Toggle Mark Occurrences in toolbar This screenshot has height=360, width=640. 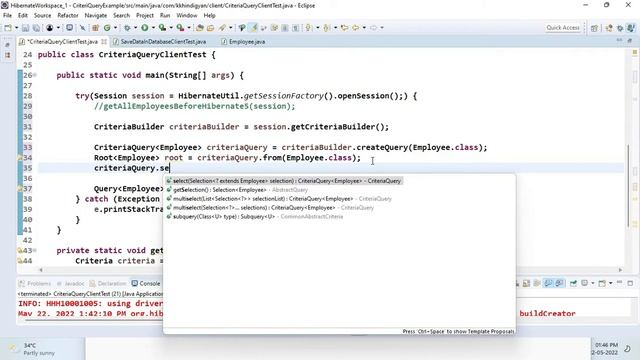tap(254, 28)
